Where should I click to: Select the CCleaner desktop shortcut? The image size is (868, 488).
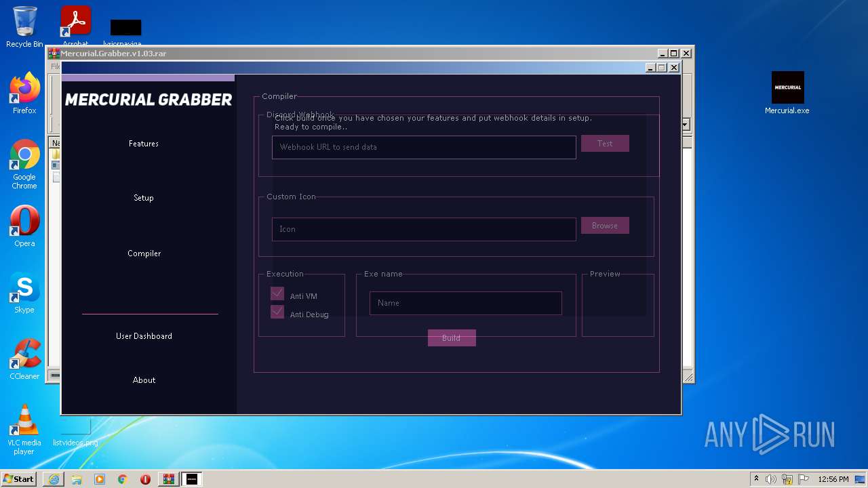(24, 359)
